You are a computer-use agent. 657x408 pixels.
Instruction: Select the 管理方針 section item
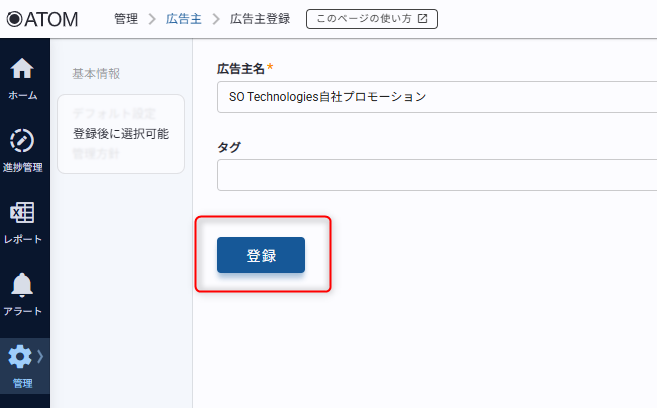(x=96, y=154)
